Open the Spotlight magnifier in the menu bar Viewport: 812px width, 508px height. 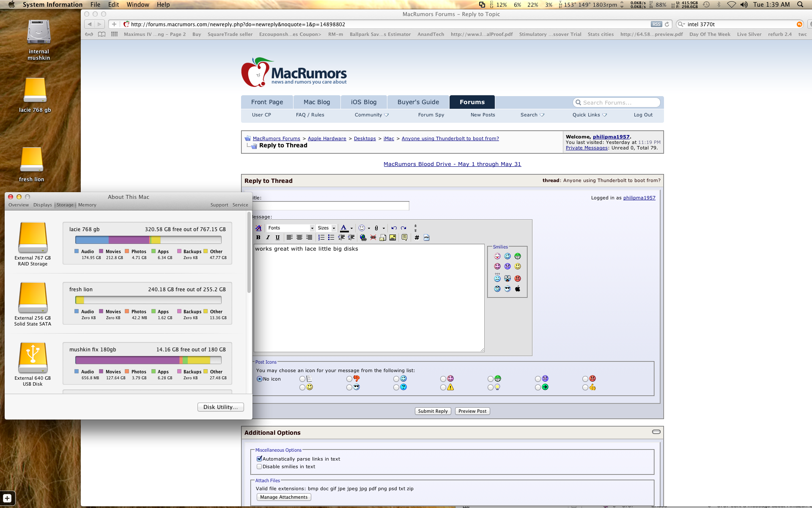[800, 5]
